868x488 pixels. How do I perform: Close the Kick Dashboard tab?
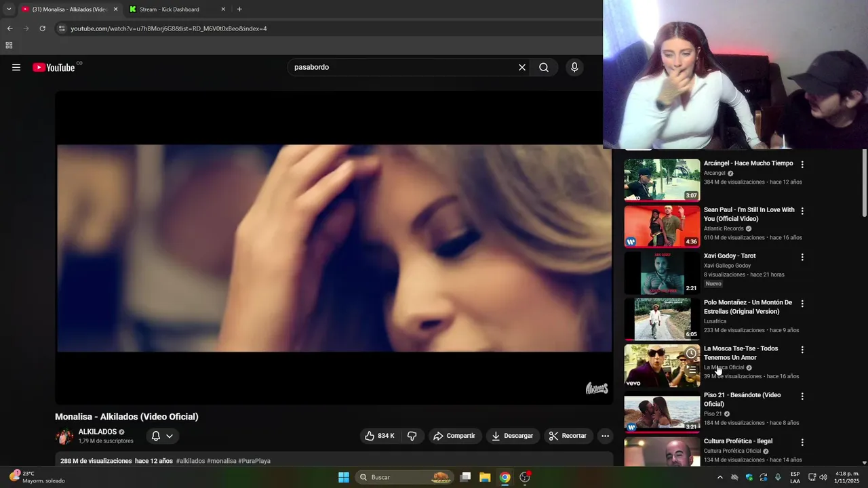tap(223, 9)
